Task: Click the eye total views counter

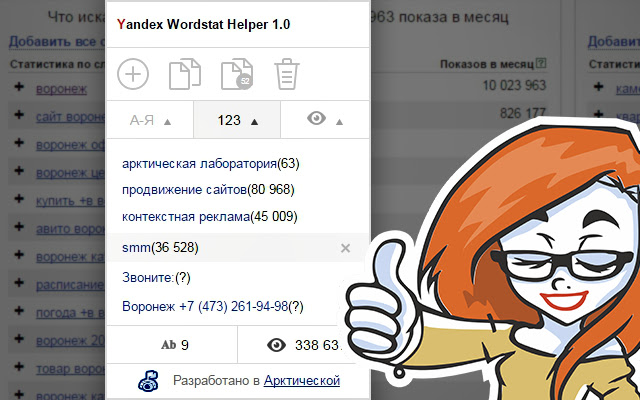Action: [x=303, y=345]
